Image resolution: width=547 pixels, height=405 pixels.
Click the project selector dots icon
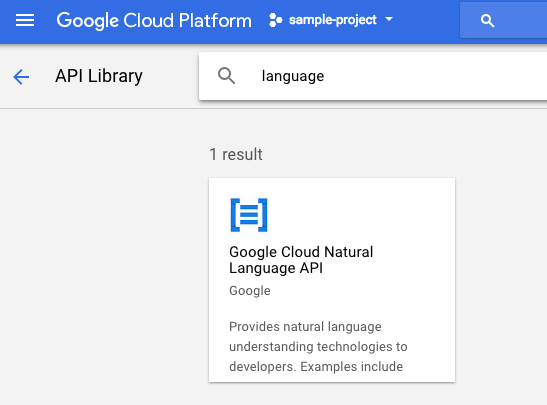pyautogui.click(x=275, y=20)
